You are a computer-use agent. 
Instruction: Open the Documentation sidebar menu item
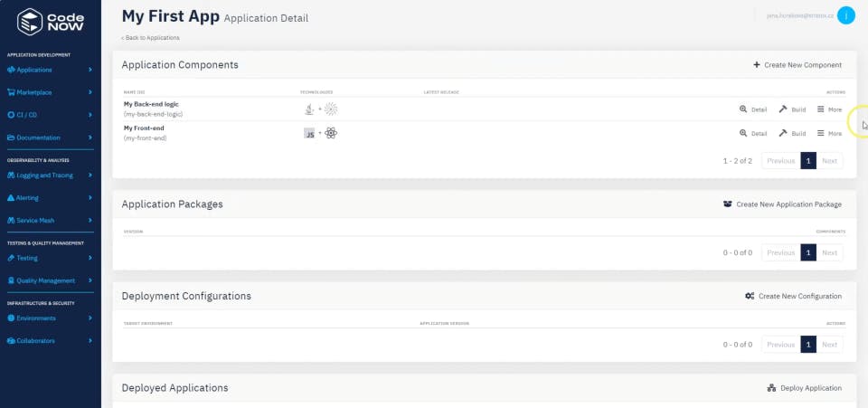(38, 138)
